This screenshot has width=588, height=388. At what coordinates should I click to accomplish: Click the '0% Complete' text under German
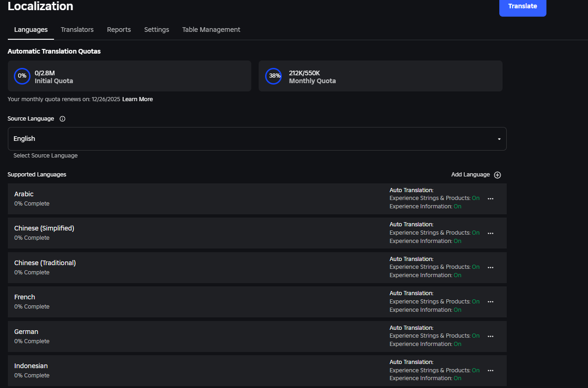coord(32,341)
